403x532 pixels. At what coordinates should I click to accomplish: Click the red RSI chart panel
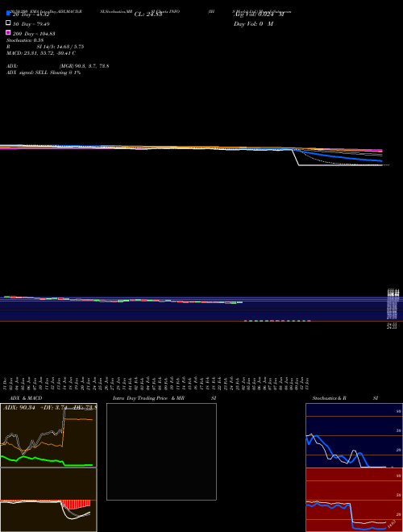click(x=354, y=500)
